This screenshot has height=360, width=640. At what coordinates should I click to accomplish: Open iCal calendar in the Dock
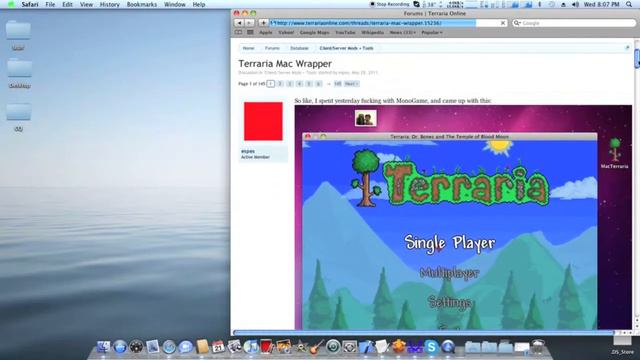tap(218, 347)
